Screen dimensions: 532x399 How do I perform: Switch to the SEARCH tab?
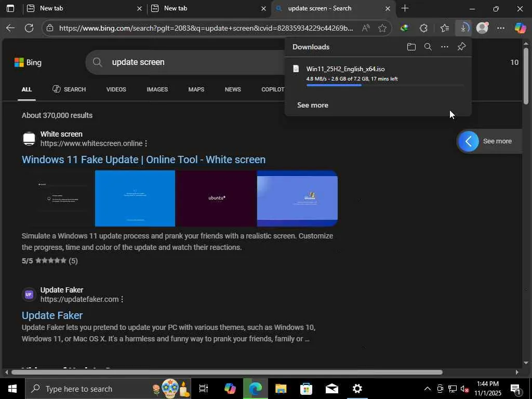coord(69,89)
